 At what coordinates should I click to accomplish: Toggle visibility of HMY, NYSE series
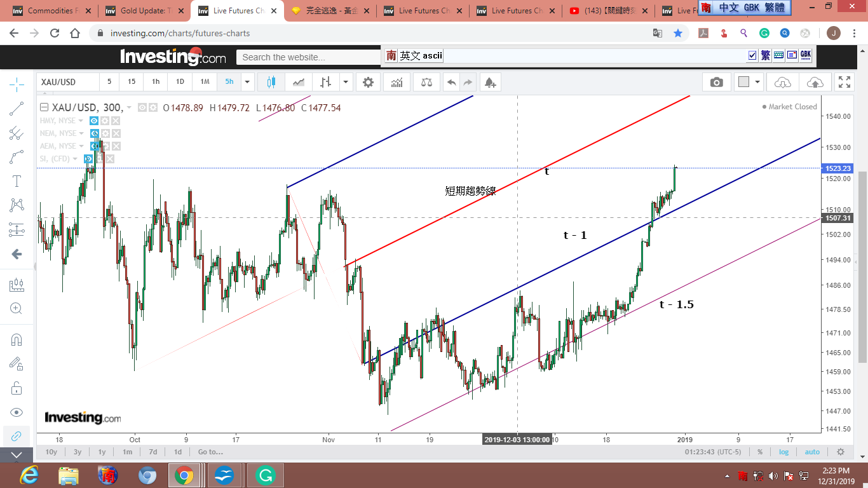[x=94, y=121]
